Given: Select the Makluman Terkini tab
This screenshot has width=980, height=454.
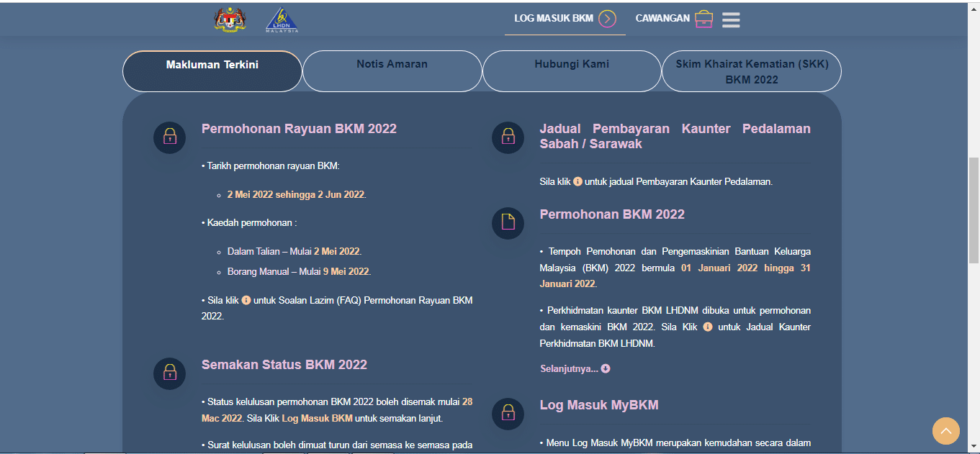Looking at the screenshot, I should (212, 71).
